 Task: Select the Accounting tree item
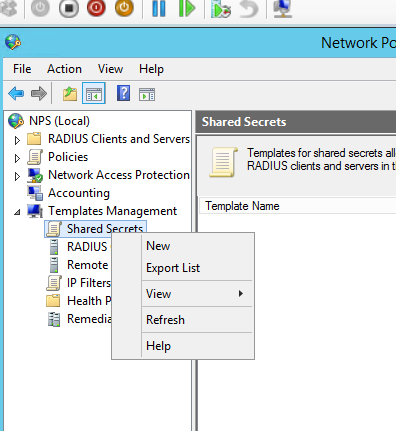(79, 193)
